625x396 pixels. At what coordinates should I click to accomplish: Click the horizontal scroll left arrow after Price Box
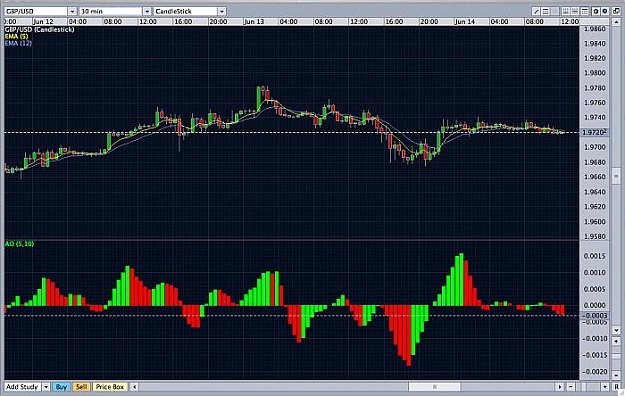pyautogui.click(x=134, y=387)
